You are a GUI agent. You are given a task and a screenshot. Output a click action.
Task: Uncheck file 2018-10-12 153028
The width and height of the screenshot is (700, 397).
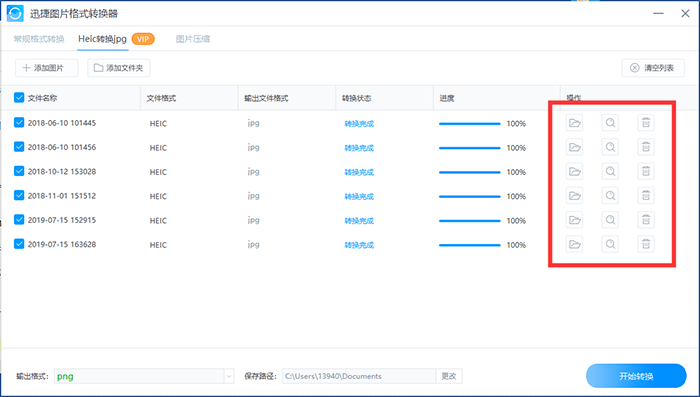click(x=19, y=171)
